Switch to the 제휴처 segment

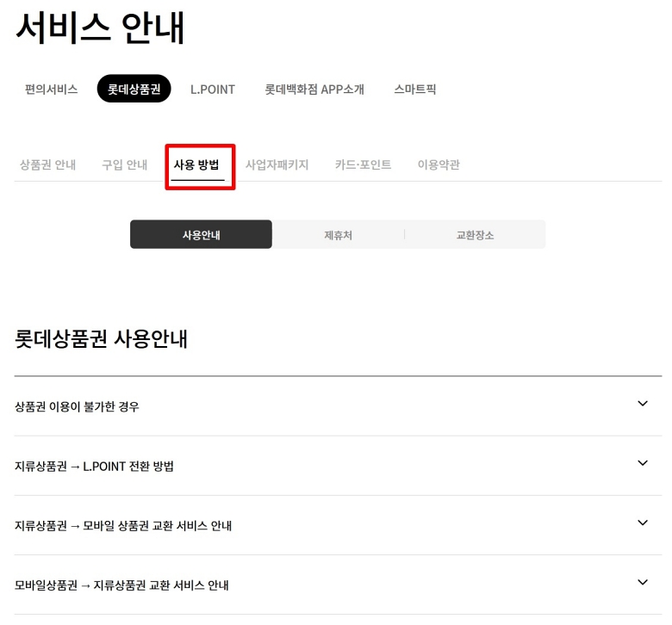(x=338, y=234)
